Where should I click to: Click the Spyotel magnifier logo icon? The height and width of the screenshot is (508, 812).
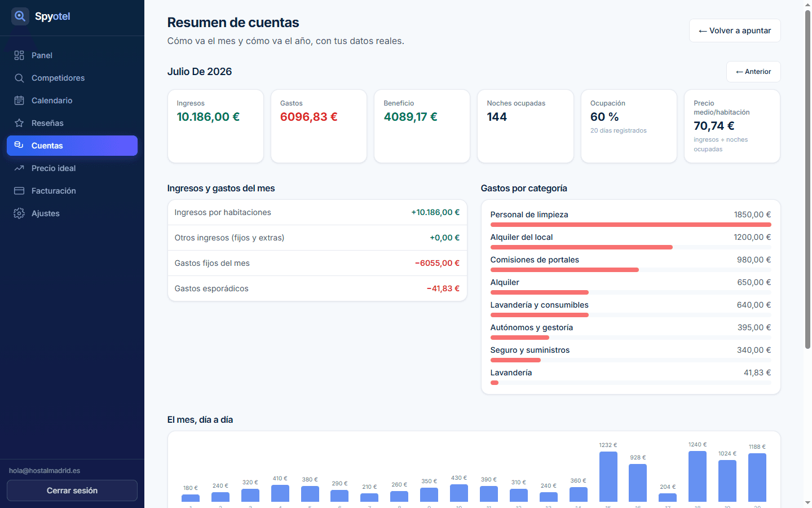(20, 16)
